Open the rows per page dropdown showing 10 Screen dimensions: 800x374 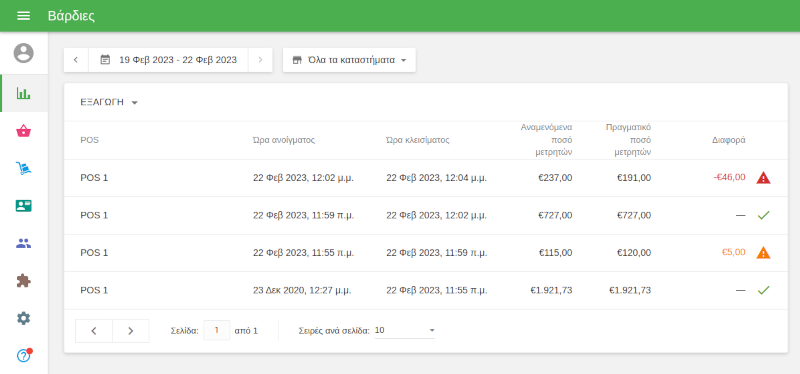405,331
